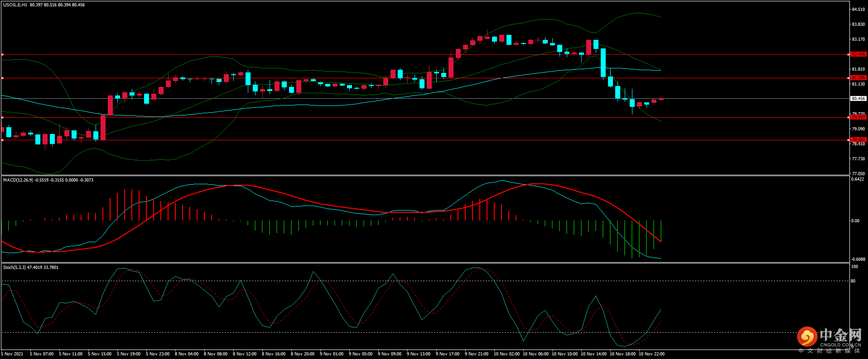Viewport: 868px width, 359px height.
Task: Click the 10 Nov 06:00 time label
Action: click(x=535, y=354)
